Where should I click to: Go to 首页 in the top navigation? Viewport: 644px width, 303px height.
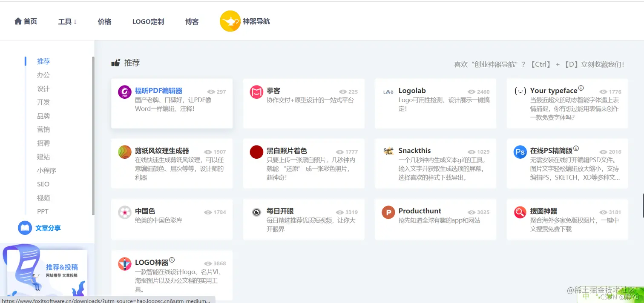pyautogui.click(x=30, y=21)
